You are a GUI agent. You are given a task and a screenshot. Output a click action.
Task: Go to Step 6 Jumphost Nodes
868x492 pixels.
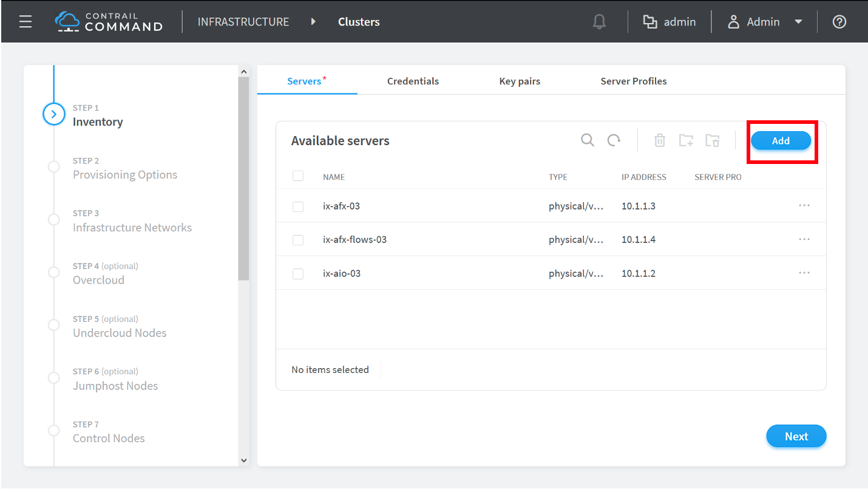[x=115, y=380]
